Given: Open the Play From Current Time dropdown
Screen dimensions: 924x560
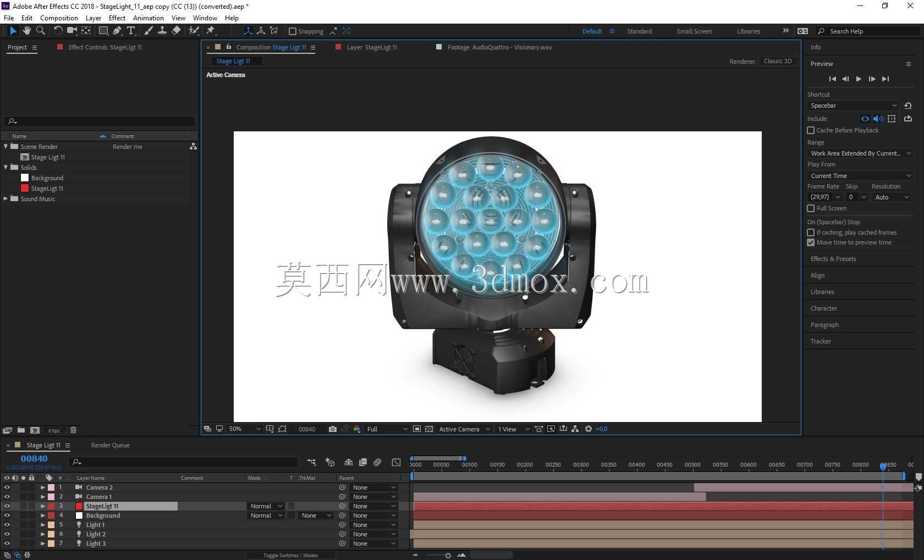Looking at the screenshot, I should [860, 176].
